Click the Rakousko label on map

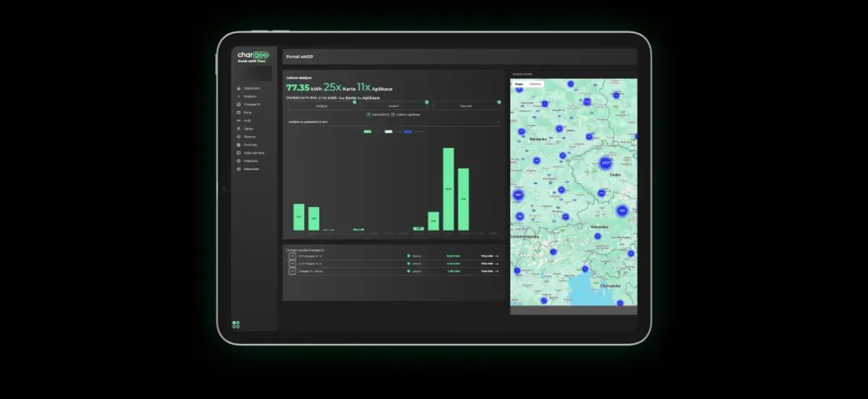[x=600, y=227]
